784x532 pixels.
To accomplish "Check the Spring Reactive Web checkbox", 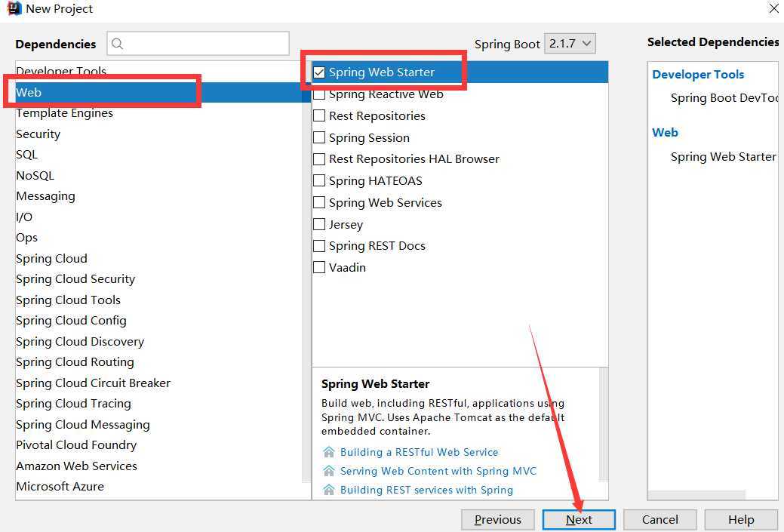I will 319,94.
